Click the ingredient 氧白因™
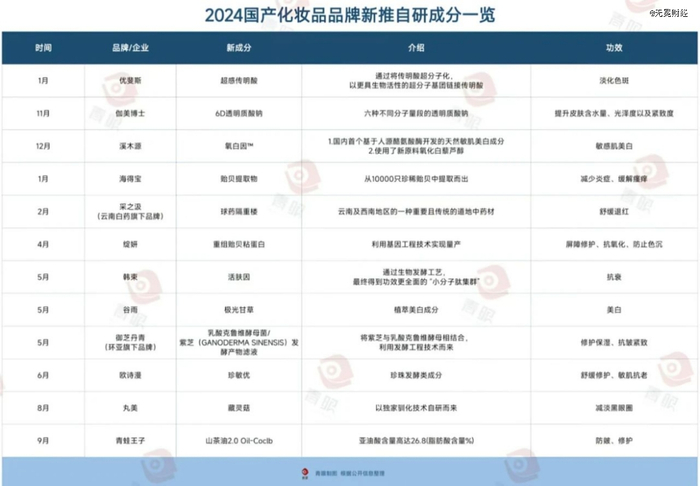The width and height of the screenshot is (700, 486). (239, 146)
